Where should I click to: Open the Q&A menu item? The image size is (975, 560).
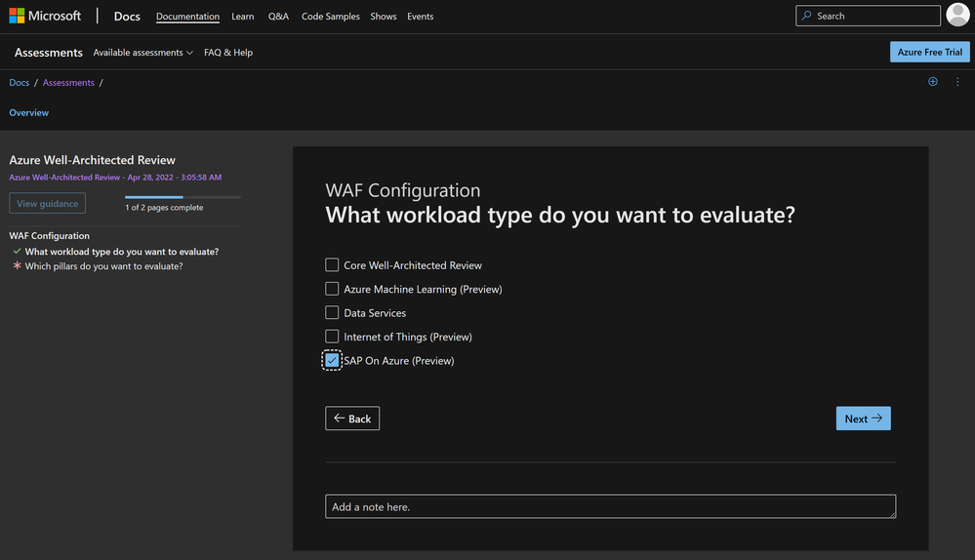coord(278,17)
